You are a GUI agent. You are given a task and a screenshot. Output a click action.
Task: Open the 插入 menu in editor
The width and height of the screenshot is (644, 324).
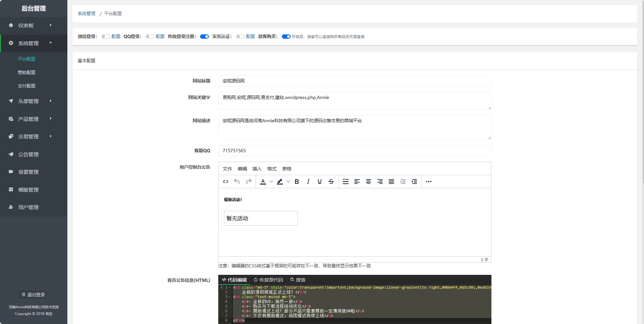click(257, 169)
